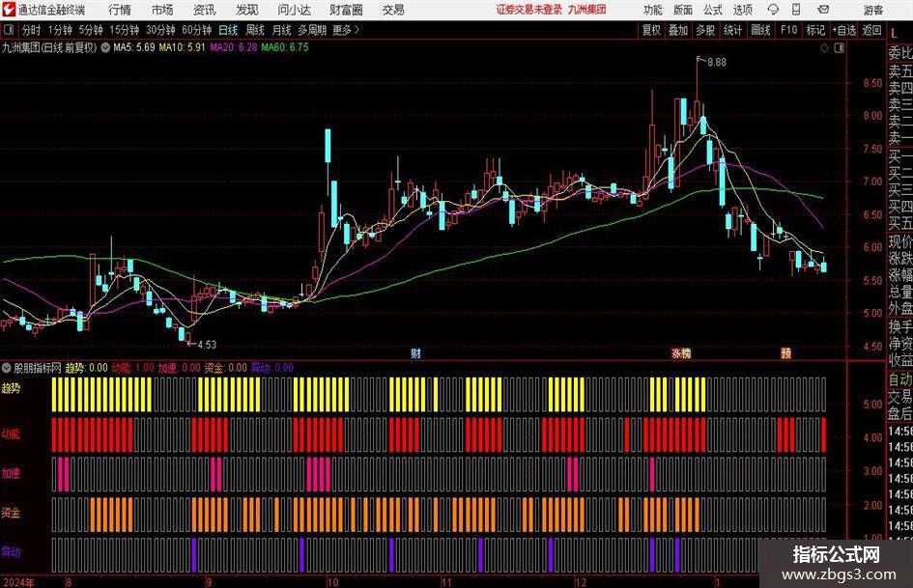Viewport: 913px width, 588px height.
Task: Click the 资金 row label in the indicator
Action: pos(11,513)
